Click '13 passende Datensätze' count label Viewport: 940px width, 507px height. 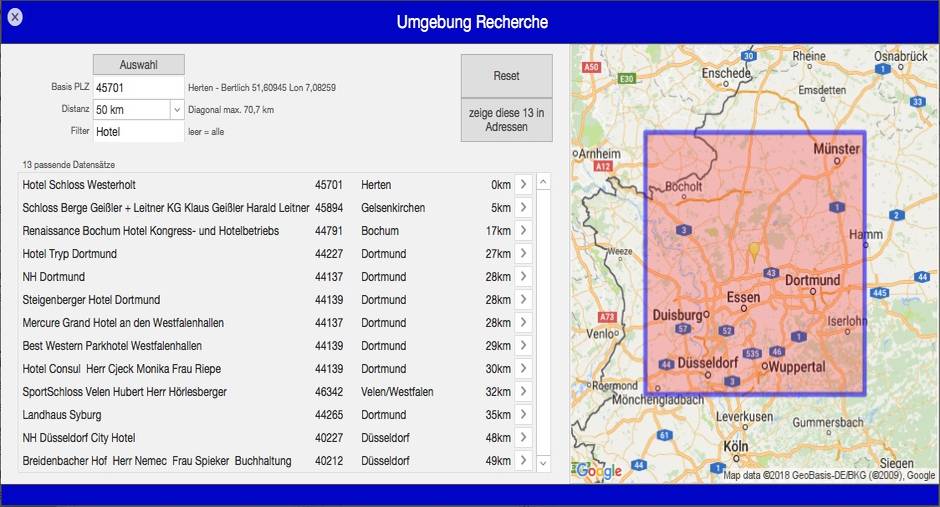pyautogui.click(x=68, y=164)
